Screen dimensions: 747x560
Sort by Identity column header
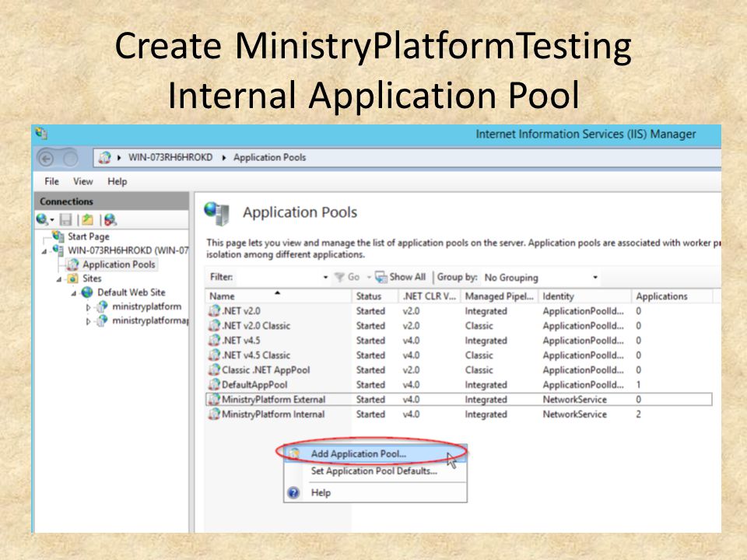584,296
